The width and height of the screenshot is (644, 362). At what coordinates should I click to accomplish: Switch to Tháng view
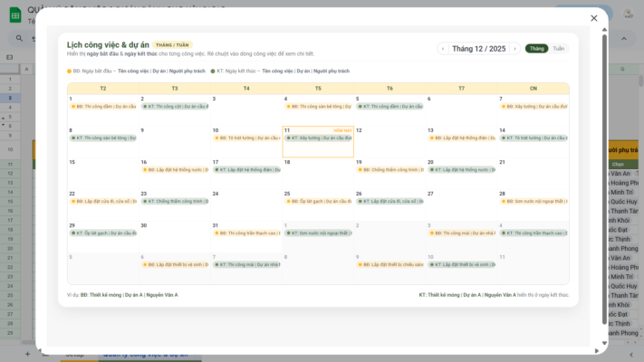point(536,49)
